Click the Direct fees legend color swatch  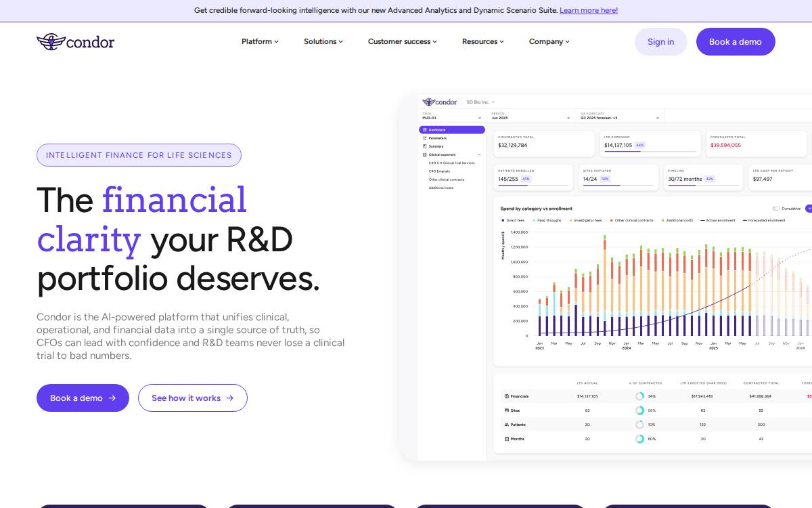point(503,220)
